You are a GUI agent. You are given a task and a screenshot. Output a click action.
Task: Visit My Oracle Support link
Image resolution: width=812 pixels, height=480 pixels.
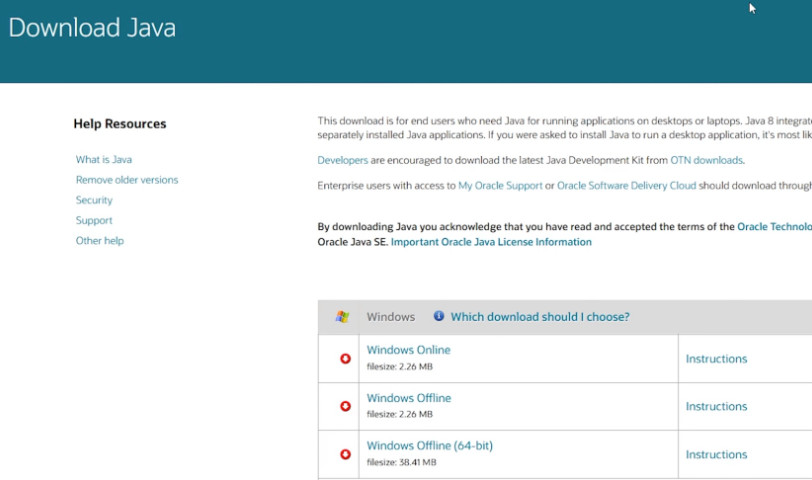(x=501, y=186)
